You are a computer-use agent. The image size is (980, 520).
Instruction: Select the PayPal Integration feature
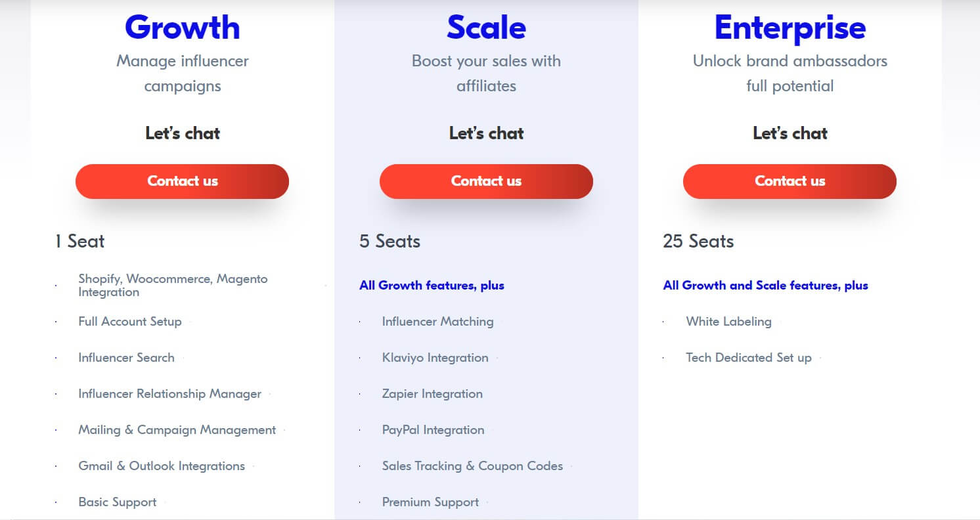433,430
